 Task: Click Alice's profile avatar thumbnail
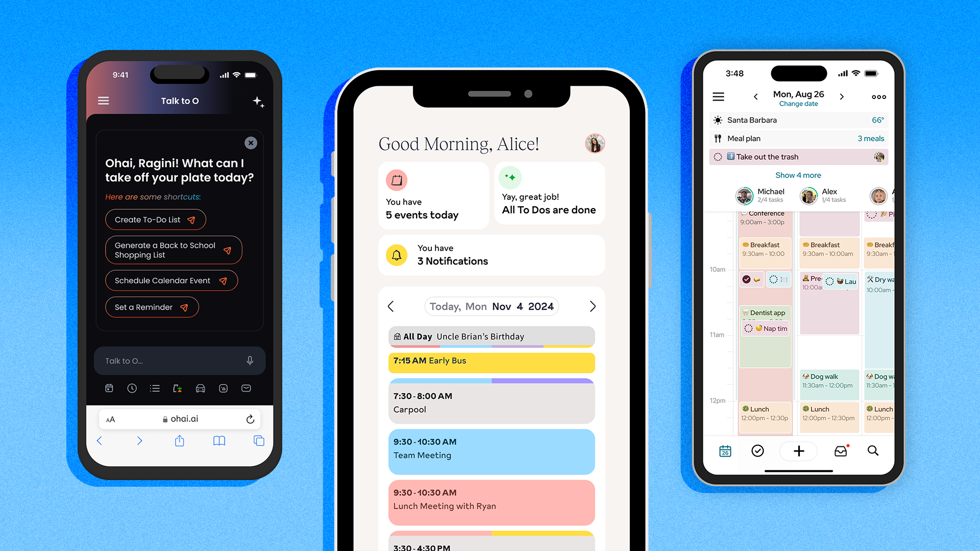click(594, 143)
